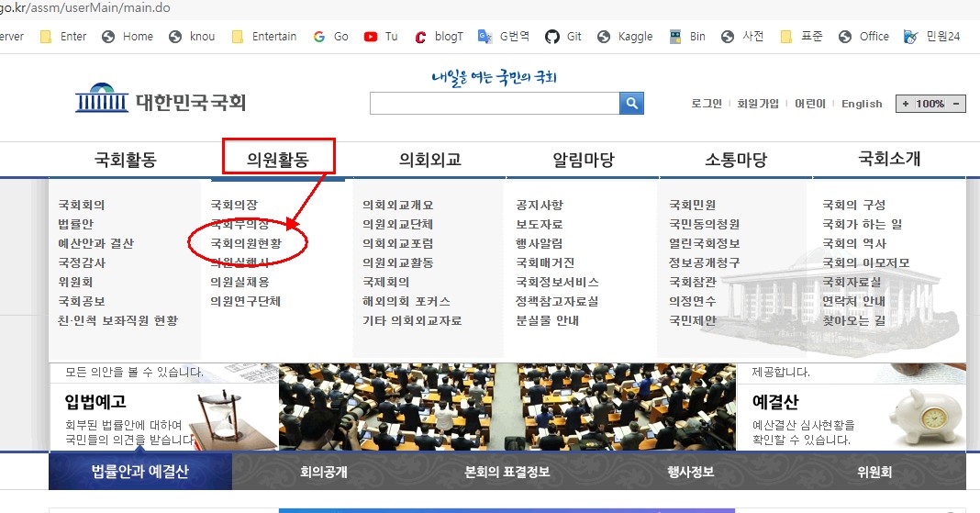Open the Kaggle bookmark

point(625,36)
